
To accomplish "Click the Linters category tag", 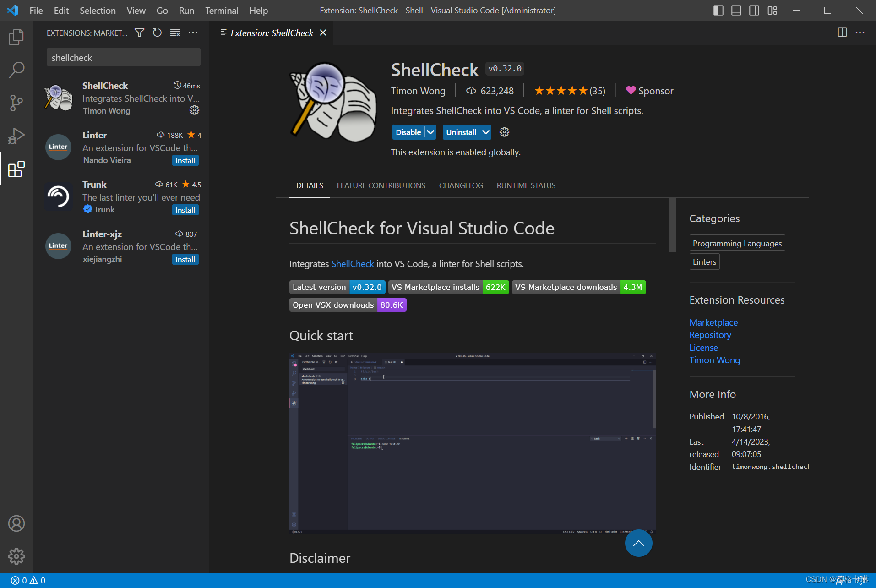I will click(704, 261).
